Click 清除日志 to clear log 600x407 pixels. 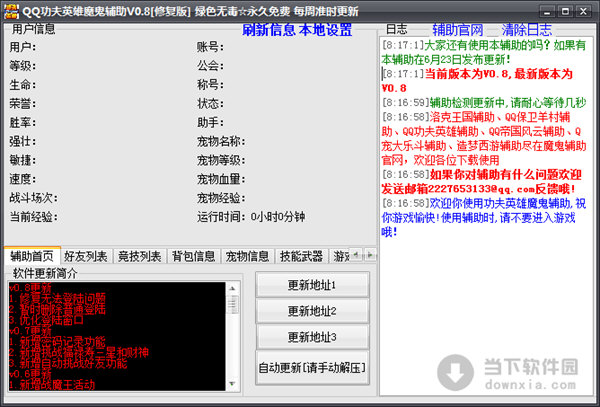527,30
